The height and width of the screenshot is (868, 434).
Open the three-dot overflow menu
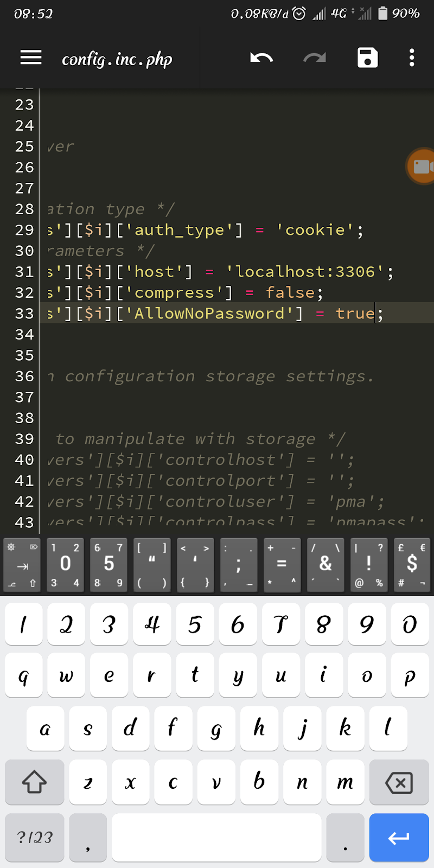pos(412,58)
